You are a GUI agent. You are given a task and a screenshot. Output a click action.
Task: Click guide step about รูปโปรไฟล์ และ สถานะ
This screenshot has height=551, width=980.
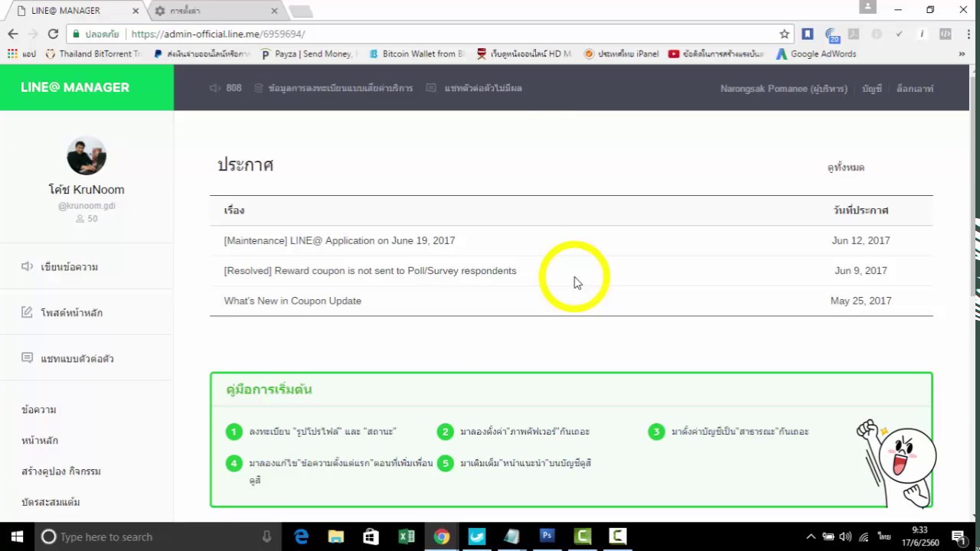click(x=322, y=432)
